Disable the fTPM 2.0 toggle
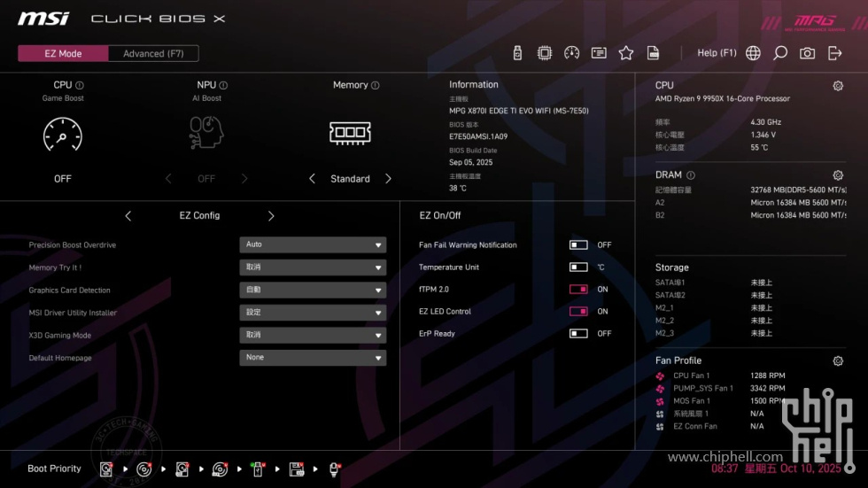Image resolution: width=868 pixels, height=488 pixels. pyautogui.click(x=578, y=290)
